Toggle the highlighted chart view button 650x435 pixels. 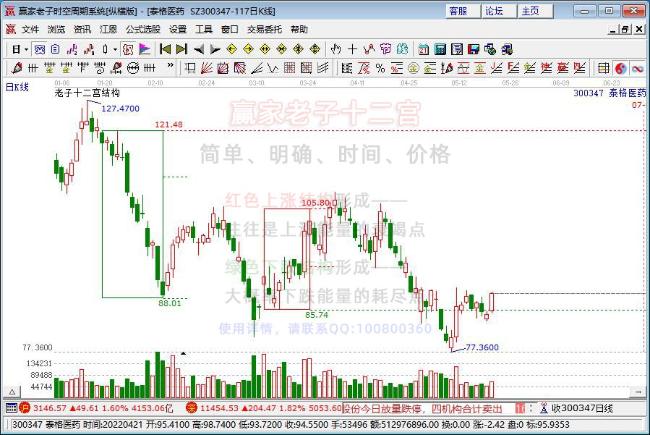(40, 49)
